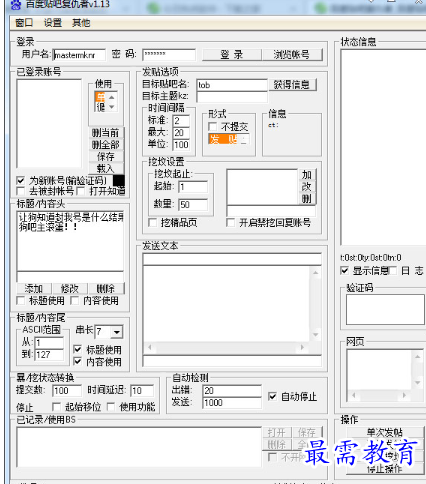Enable the 挖精品页 checkbox

[153, 223]
